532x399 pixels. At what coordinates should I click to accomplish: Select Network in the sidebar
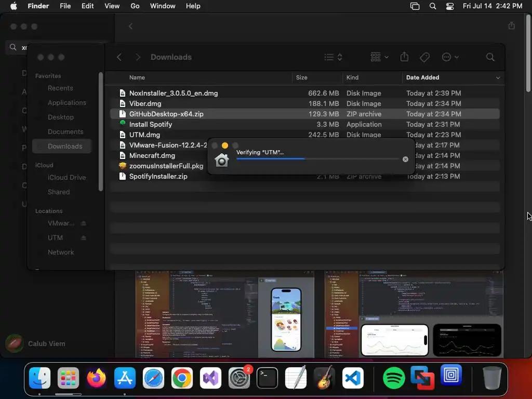coord(61,252)
